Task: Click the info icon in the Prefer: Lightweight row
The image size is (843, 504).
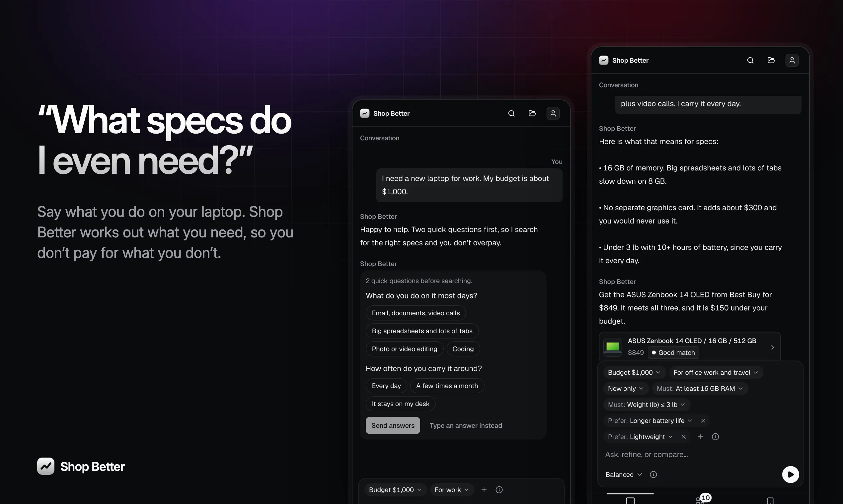Action: (x=716, y=437)
